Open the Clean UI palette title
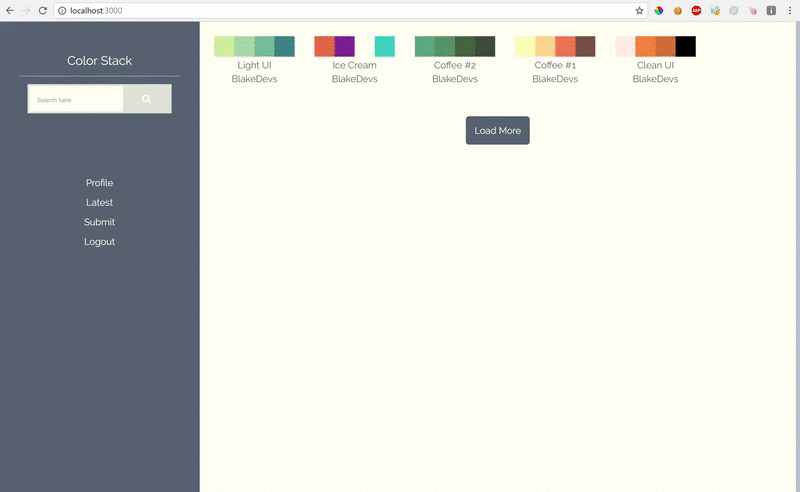 pos(655,65)
